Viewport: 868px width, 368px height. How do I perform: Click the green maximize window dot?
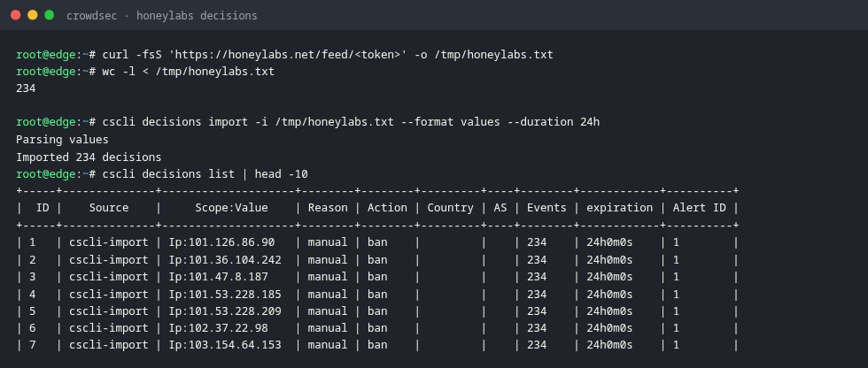(x=50, y=15)
